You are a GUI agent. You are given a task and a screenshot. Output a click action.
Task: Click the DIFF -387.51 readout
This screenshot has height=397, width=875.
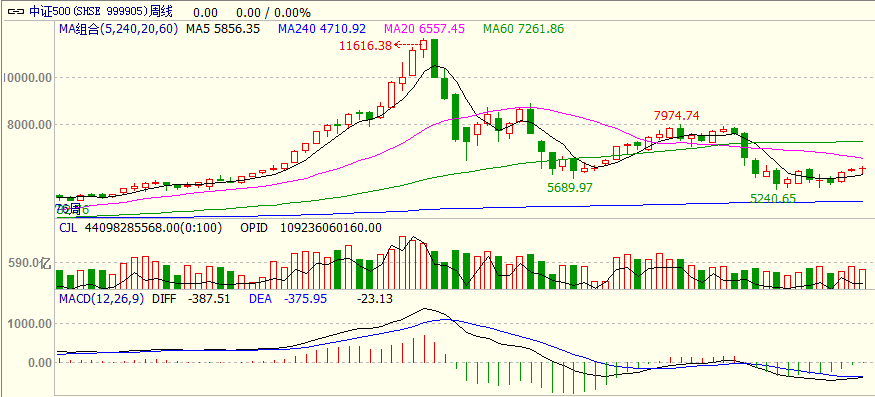(x=191, y=299)
